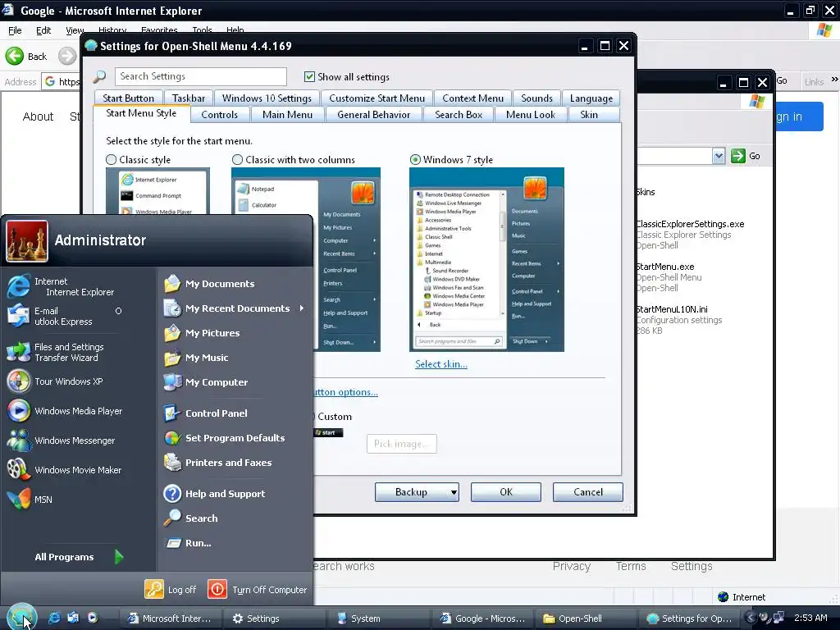Expand All Programs arrow

(119, 557)
